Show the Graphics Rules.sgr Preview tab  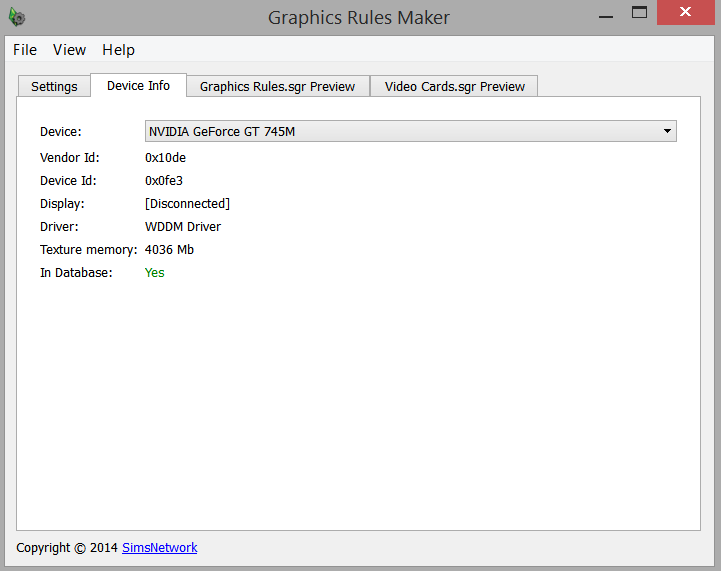click(277, 87)
